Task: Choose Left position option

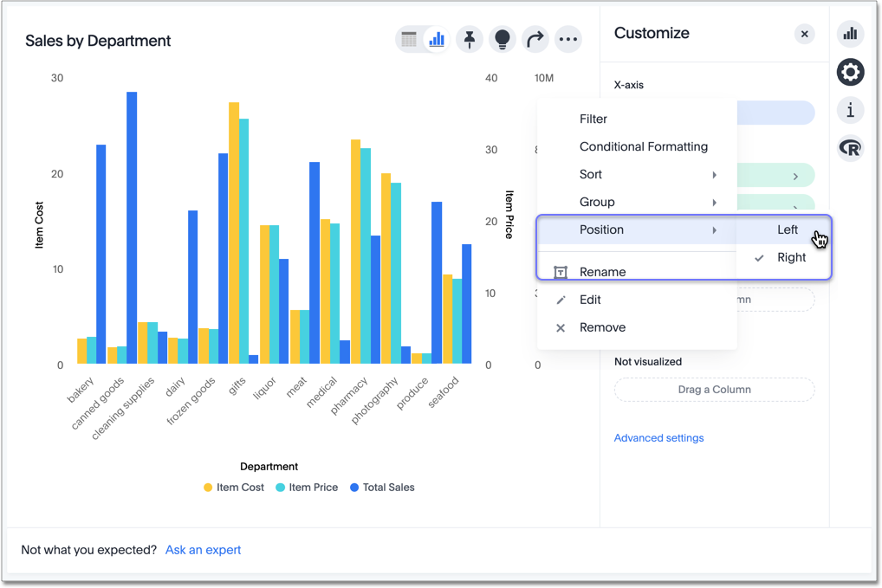Action: coord(787,229)
